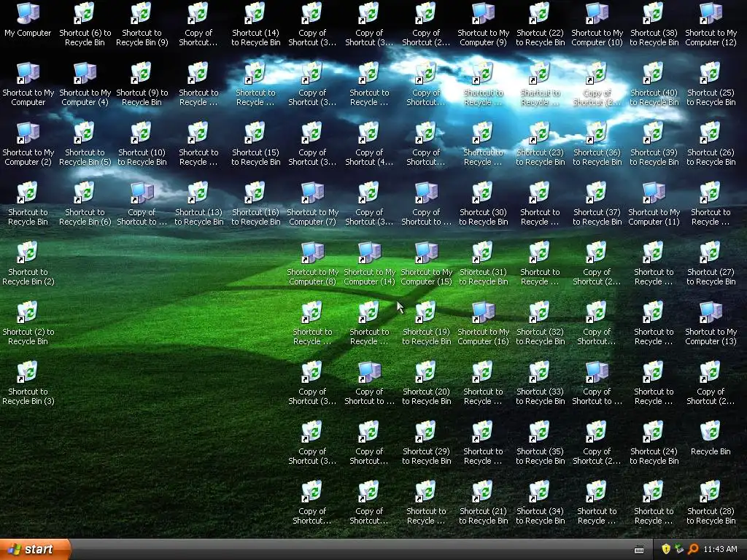Image resolution: width=747 pixels, height=560 pixels.
Task: Select Shortcut (16) to Recycle Bin
Action: pyautogui.click(x=256, y=204)
